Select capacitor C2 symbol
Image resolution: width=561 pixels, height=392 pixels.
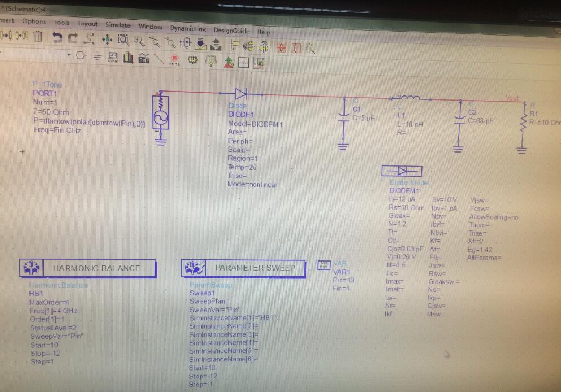(x=459, y=126)
